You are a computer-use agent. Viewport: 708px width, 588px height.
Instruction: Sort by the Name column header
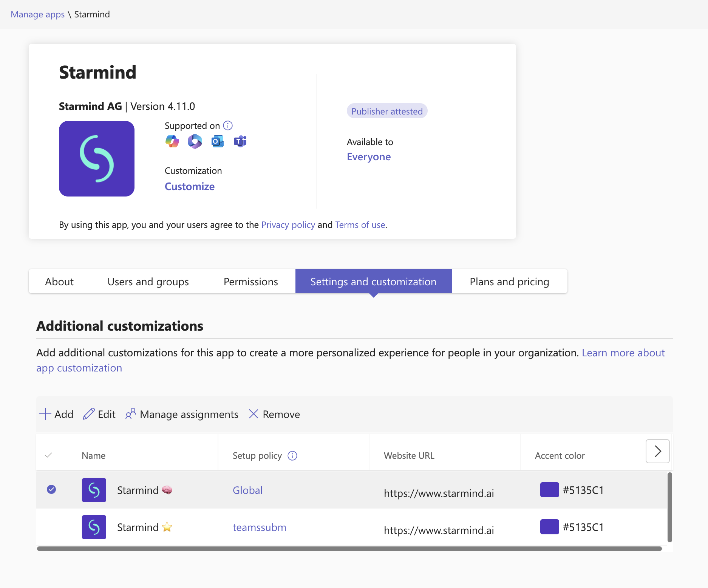click(94, 456)
